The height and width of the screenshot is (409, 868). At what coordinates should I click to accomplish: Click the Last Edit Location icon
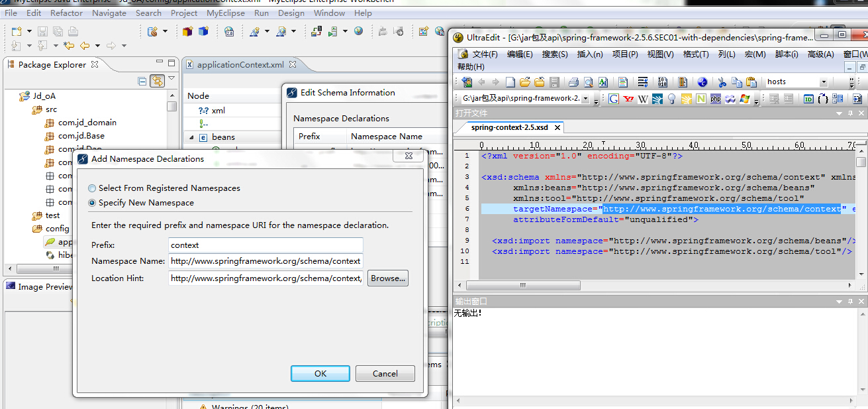pyautogui.click(x=69, y=46)
